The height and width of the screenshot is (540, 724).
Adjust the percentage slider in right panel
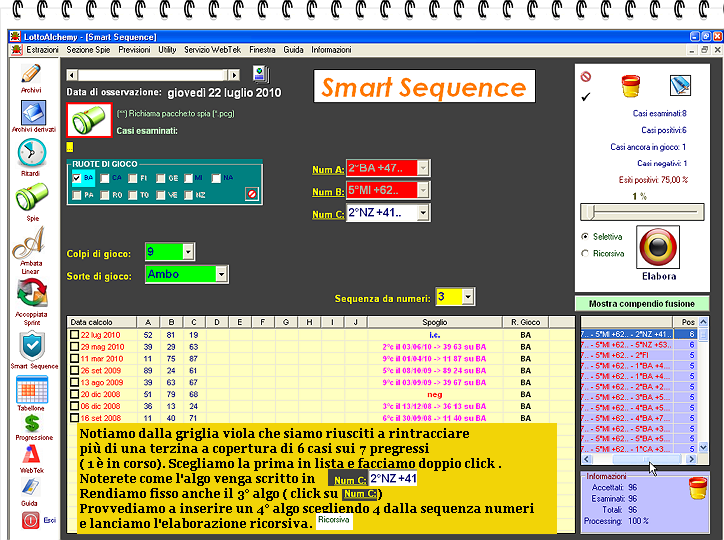642,212
